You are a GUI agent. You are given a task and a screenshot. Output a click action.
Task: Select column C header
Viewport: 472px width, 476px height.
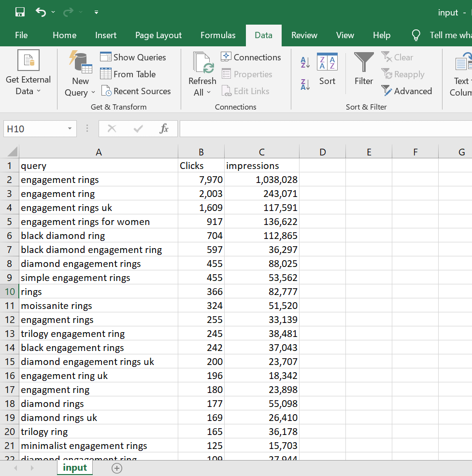(x=261, y=152)
